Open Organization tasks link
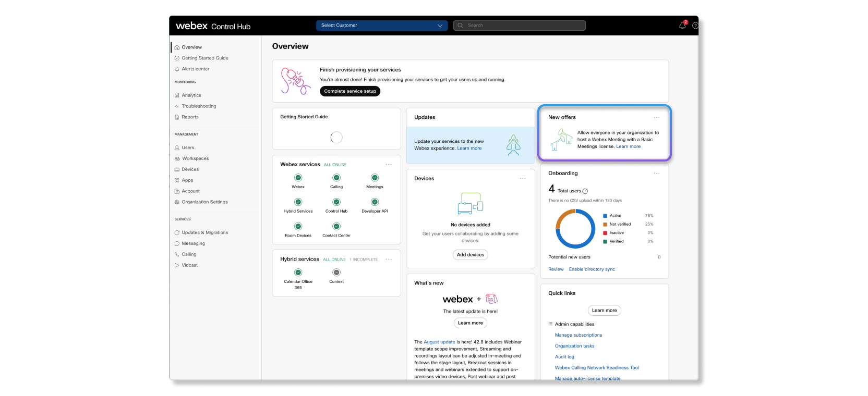The height and width of the screenshot is (396, 868). pos(575,346)
